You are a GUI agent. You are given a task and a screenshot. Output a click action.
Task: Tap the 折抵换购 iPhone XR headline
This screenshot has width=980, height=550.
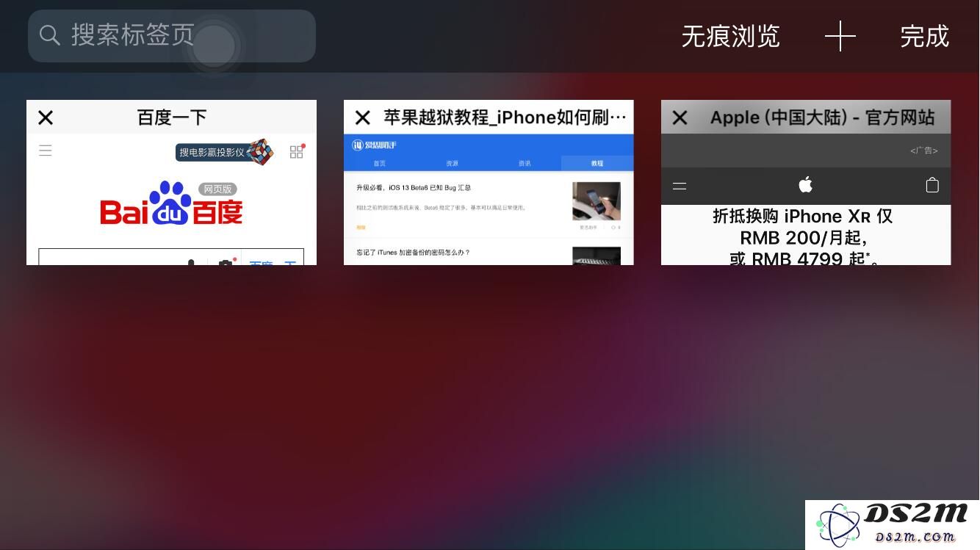[803, 236]
